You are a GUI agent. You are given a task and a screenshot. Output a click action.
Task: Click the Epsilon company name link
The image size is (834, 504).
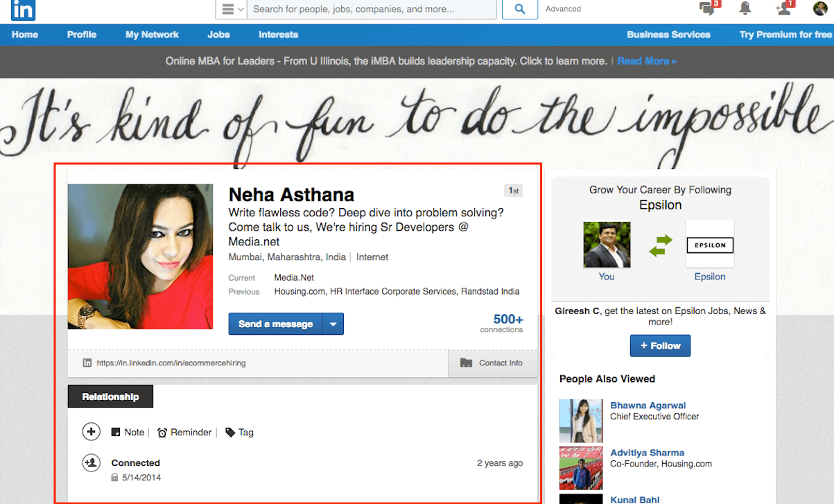710,277
